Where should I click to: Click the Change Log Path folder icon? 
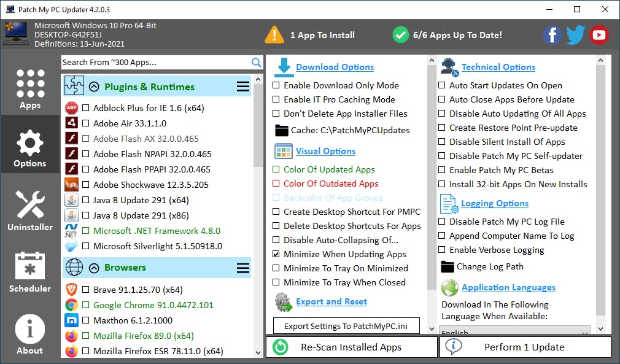pyautogui.click(x=448, y=266)
